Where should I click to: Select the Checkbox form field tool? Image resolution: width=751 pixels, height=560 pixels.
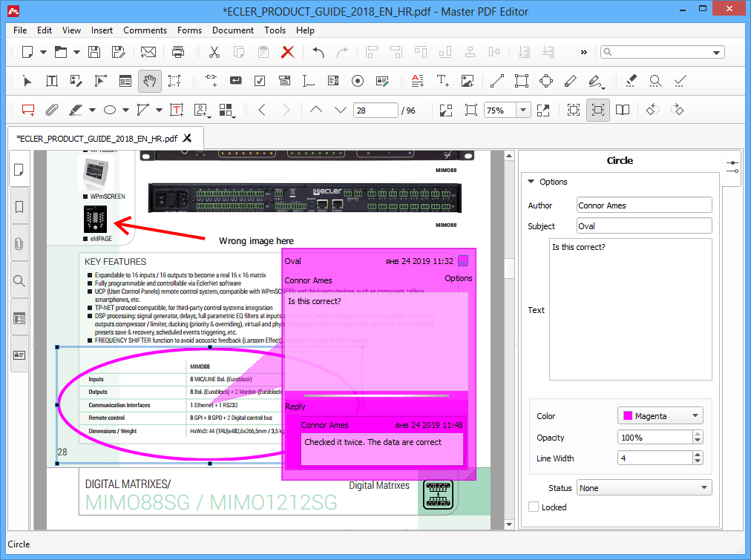[260, 81]
